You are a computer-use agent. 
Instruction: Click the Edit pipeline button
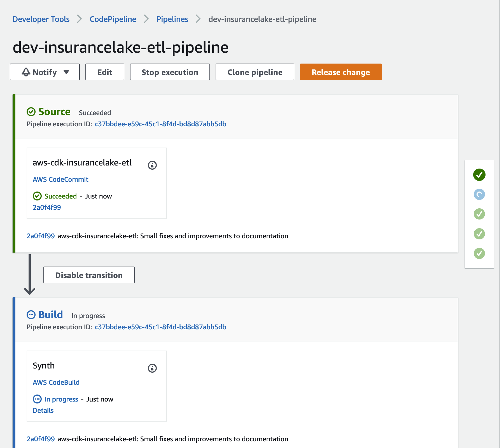click(x=105, y=72)
